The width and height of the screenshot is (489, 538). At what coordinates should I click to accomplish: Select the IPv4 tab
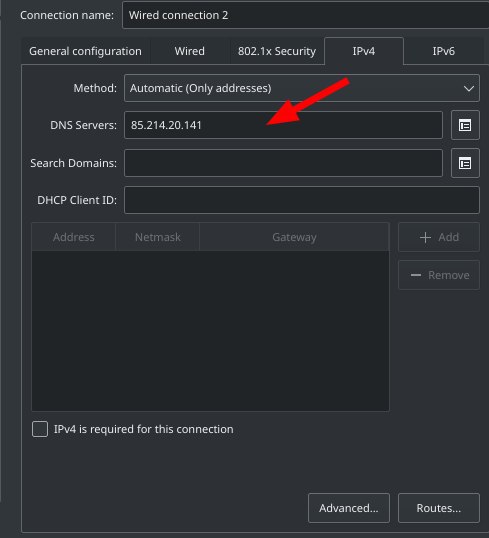[364, 51]
